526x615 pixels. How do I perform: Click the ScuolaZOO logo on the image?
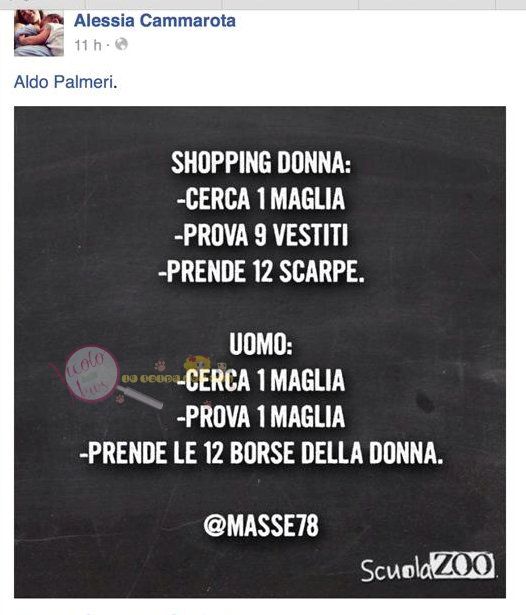point(428,566)
